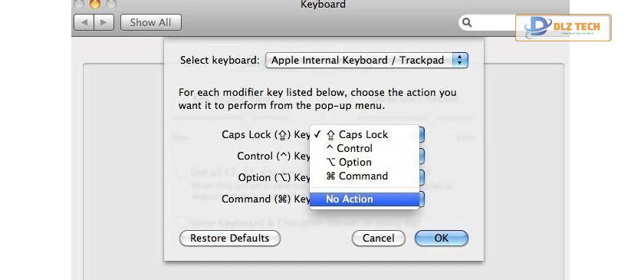The width and height of the screenshot is (644, 280).
Task: Click the blue arrows of Select keyboard popup
Action: (x=460, y=61)
